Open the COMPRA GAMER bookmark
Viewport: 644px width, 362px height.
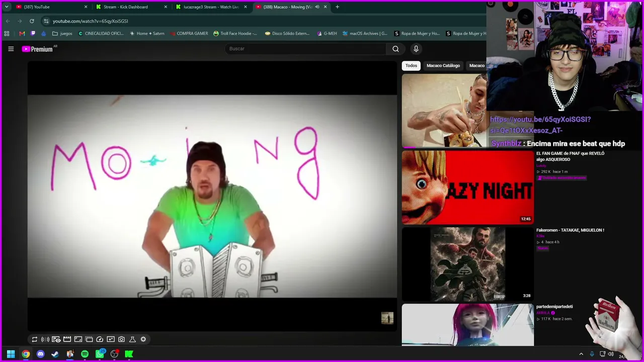coord(189,34)
